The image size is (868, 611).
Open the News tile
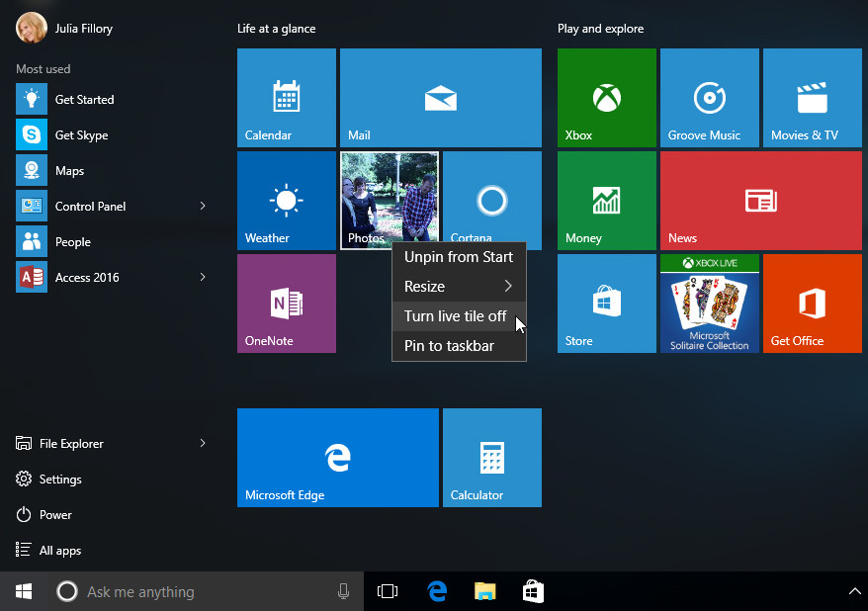pos(761,201)
